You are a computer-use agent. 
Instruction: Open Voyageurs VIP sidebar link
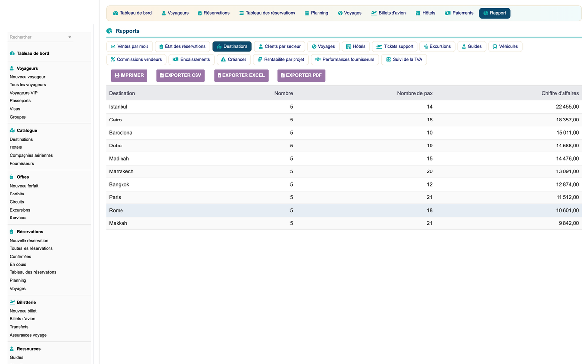click(24, 93)
